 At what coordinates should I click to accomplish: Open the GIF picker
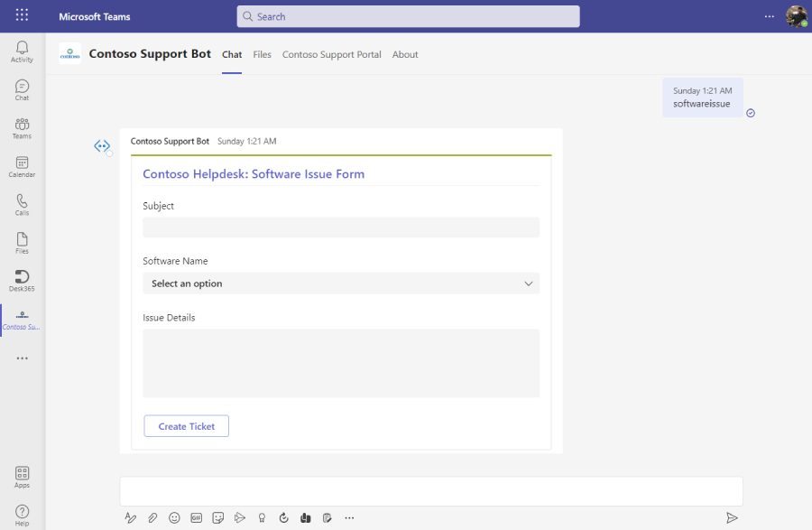pyautogui.click(x=197, y=517)
